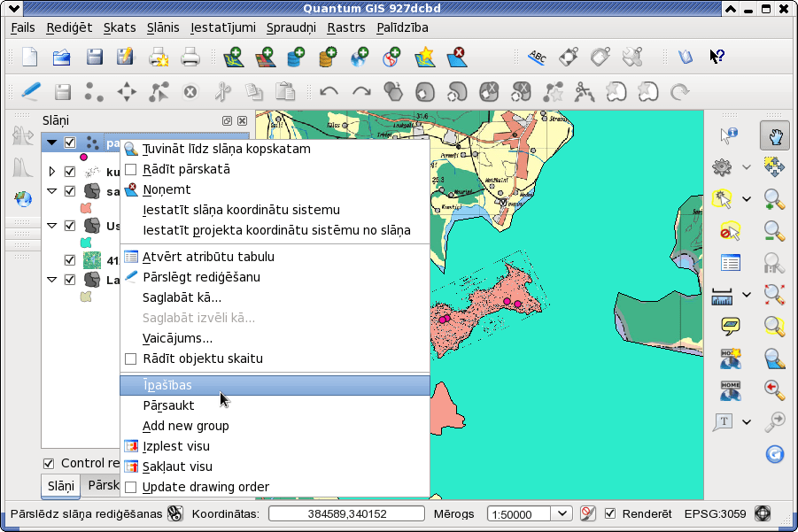
Task: Click the Map Tips speech bubble icon
Action: click(x=731, y=326)
